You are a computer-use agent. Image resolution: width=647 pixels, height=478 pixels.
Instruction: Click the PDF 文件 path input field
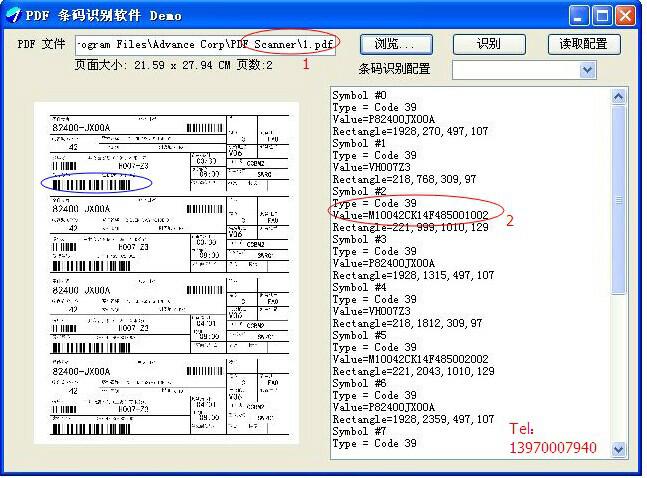pos(205,45)
